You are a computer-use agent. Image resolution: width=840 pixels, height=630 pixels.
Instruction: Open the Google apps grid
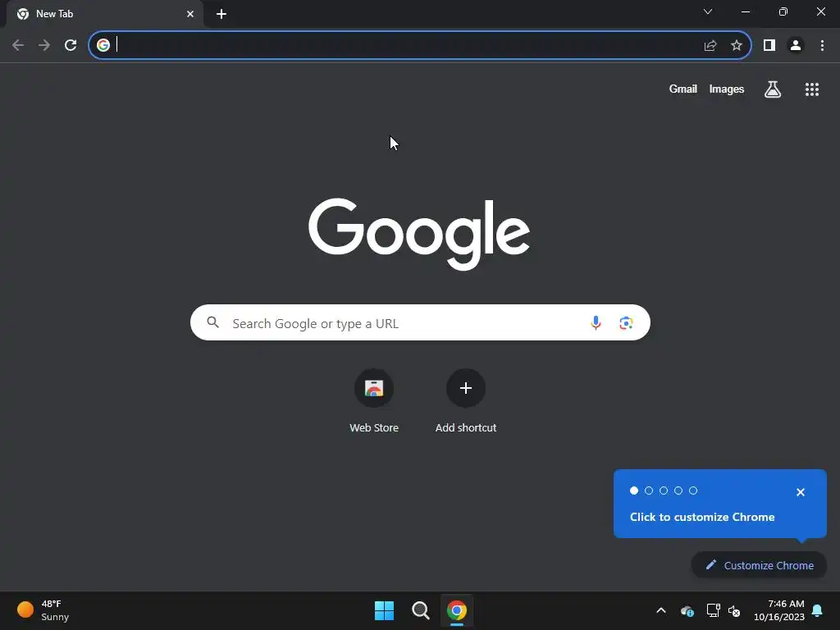[x=812, y=89]
